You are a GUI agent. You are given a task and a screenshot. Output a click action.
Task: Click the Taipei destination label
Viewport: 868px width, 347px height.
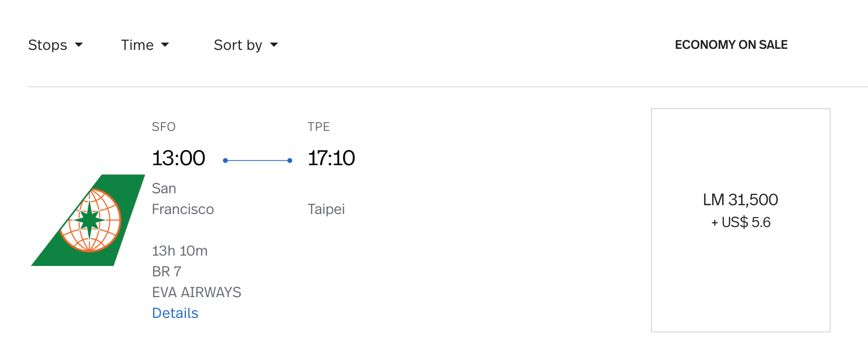(326, 209)
